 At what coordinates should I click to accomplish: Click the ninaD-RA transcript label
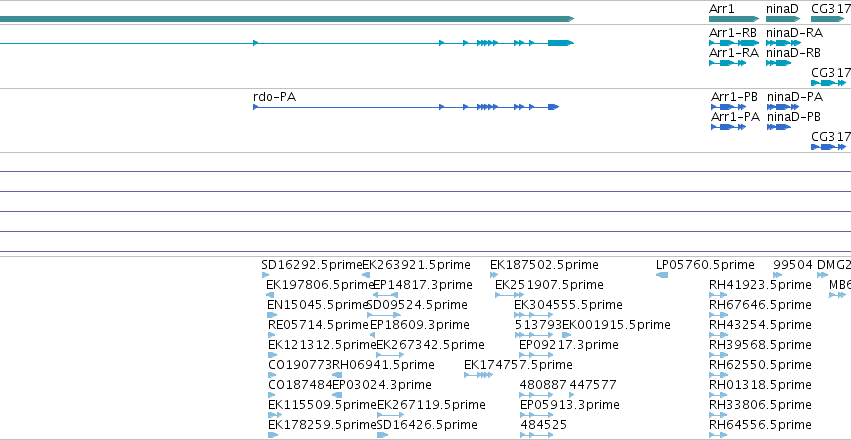(x=794, y=33)
